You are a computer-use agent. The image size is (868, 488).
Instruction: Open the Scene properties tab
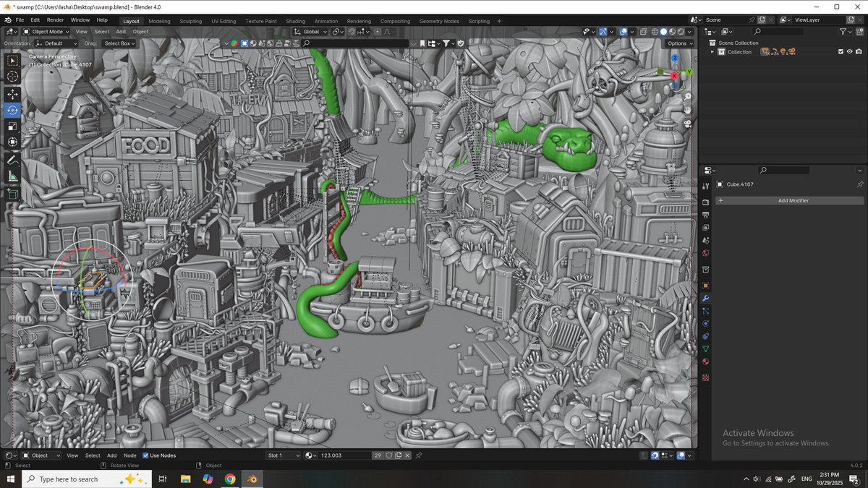click(706, 241)
